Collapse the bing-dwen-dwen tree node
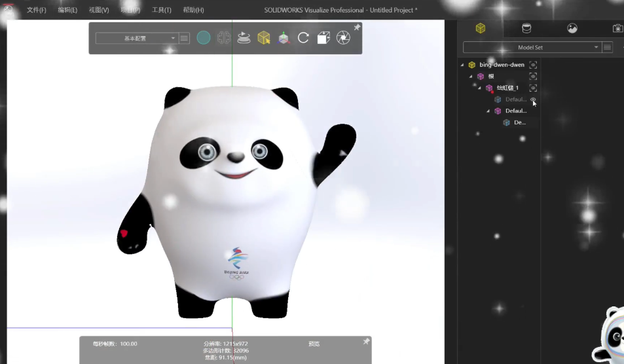Viewport: 624px width, 364px height. tap(462, 64)
